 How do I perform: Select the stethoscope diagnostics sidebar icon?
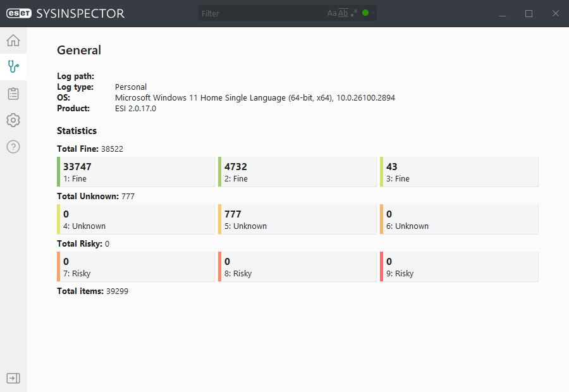(x=13, y=67)
